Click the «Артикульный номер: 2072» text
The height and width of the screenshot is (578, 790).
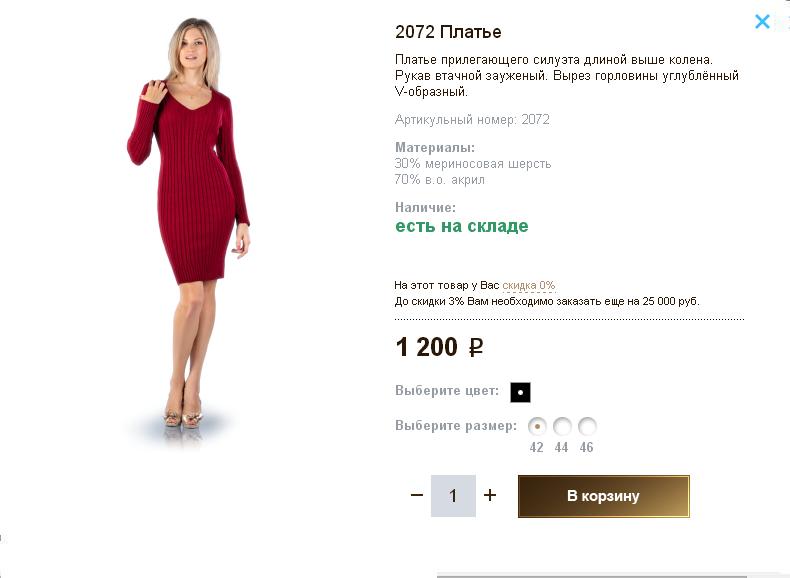472,120
